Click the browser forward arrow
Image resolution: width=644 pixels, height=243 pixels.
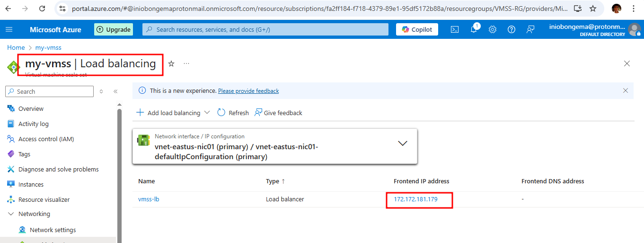click(x=26, y=9)
